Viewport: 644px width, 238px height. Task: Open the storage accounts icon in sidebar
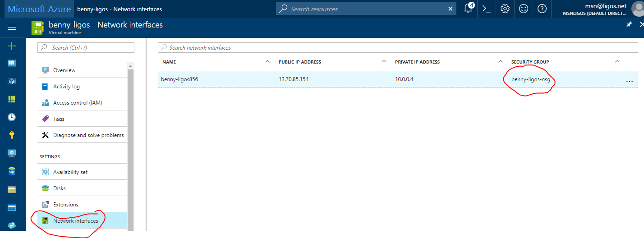pos(12,189)
